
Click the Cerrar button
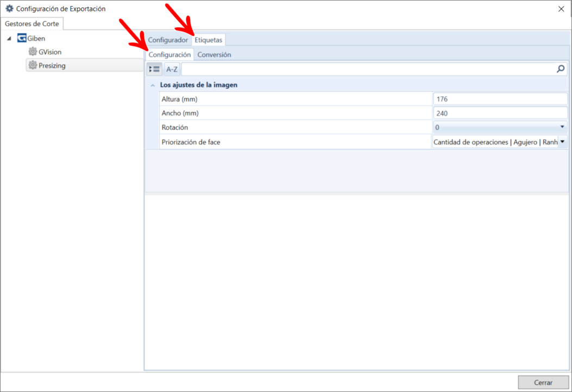pos(543,382)
